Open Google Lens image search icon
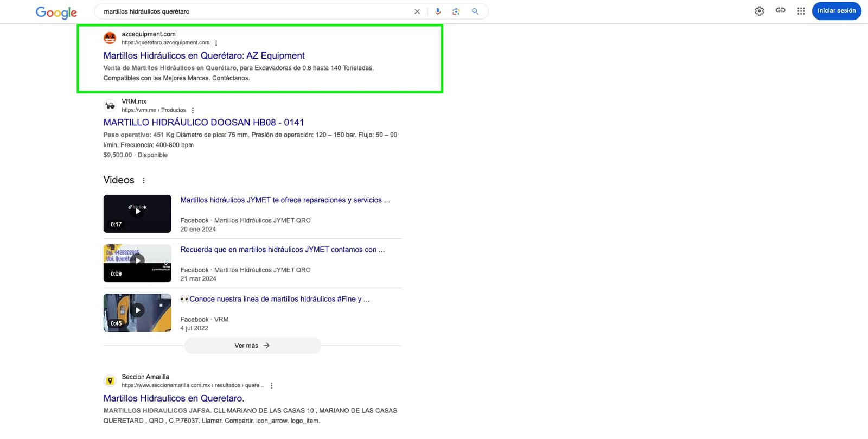 456,11
